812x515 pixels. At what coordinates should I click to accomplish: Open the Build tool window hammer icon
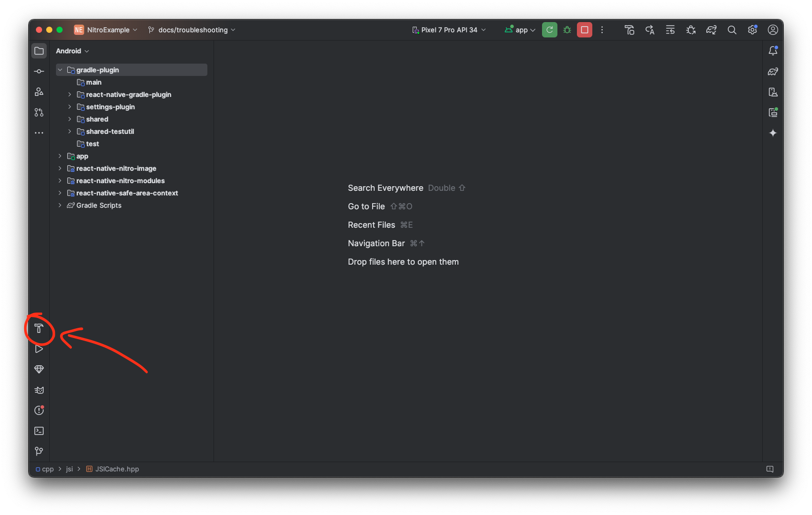click(39, 328)
